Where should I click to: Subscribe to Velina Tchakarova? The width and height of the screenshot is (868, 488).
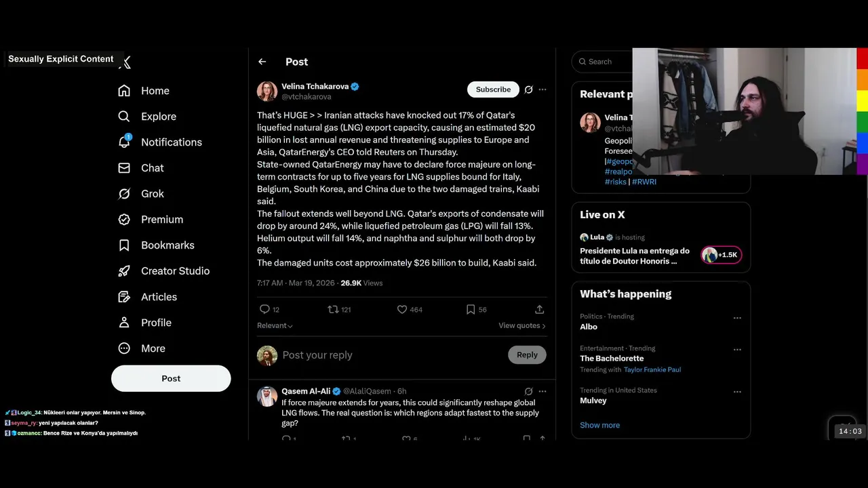pos(493,89)
